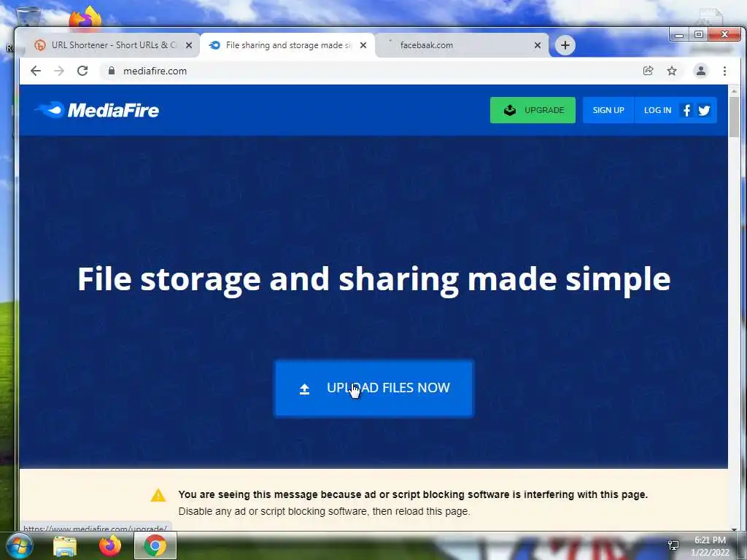Click the back navigation arrow

36,71
